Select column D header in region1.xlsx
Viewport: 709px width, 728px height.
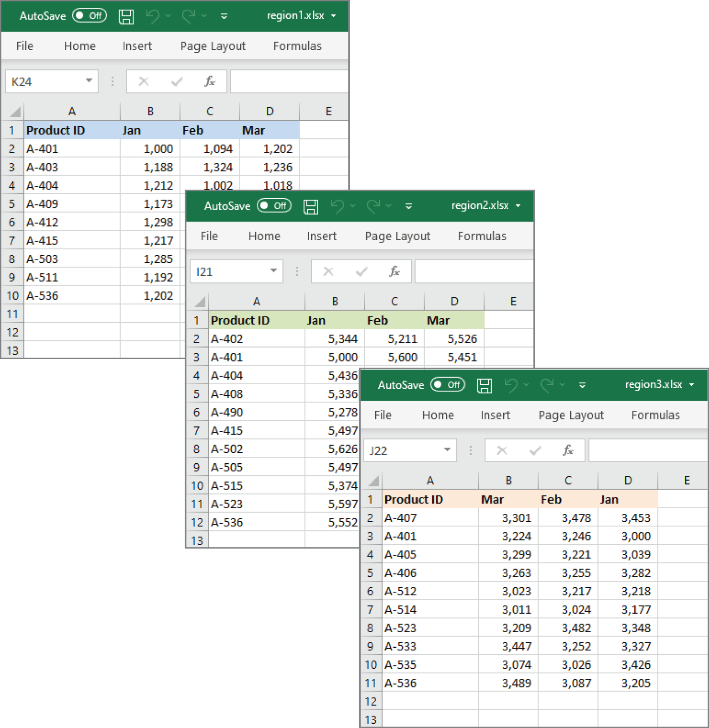click(x=270, y=112)
